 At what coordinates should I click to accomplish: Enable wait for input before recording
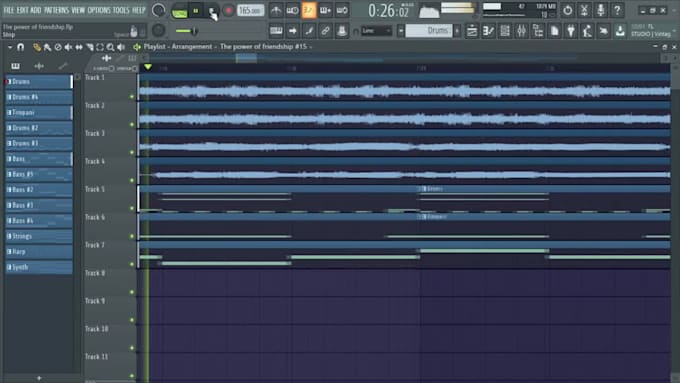(x=292, y=10)
